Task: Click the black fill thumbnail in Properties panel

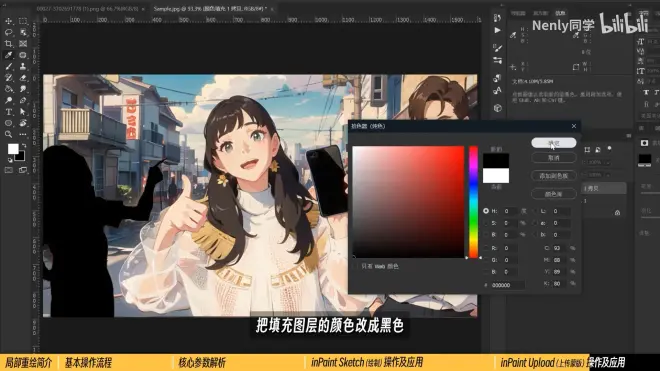Action: tap(644, 160)
